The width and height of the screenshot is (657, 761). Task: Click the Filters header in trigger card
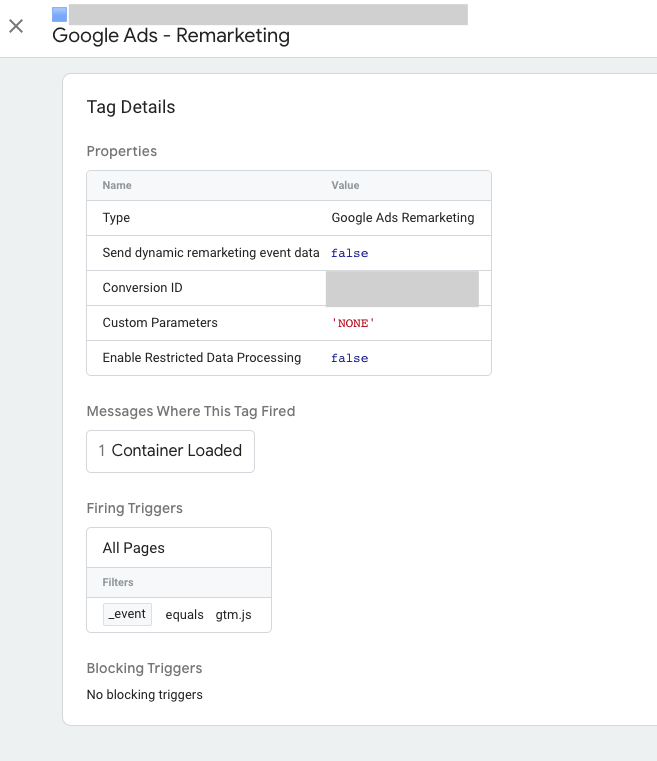(118, 582)
